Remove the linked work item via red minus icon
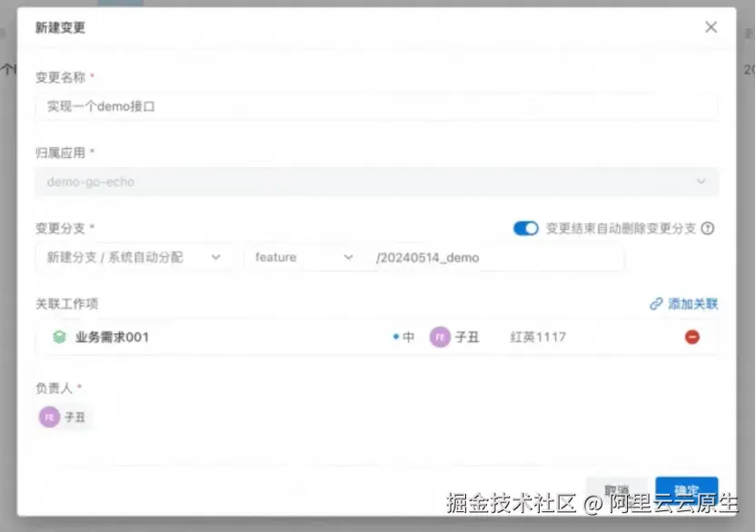756x532 pixels. coord(692,337)
